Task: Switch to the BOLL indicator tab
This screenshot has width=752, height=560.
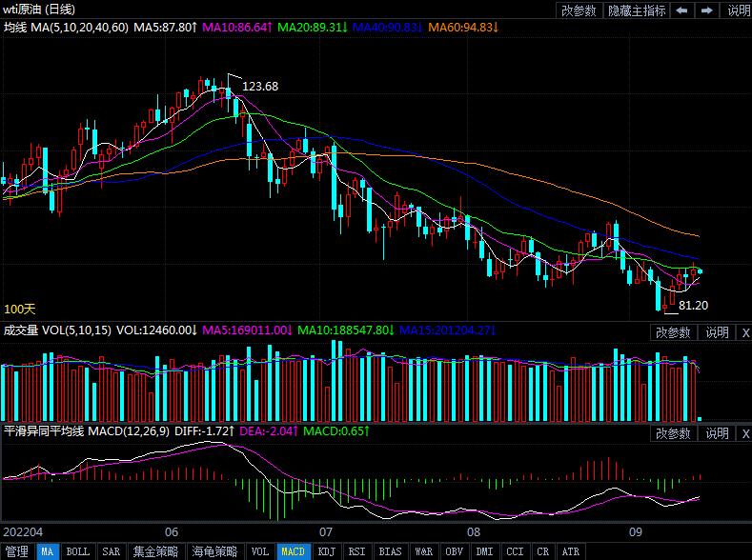Action: (x=78, y=551)
